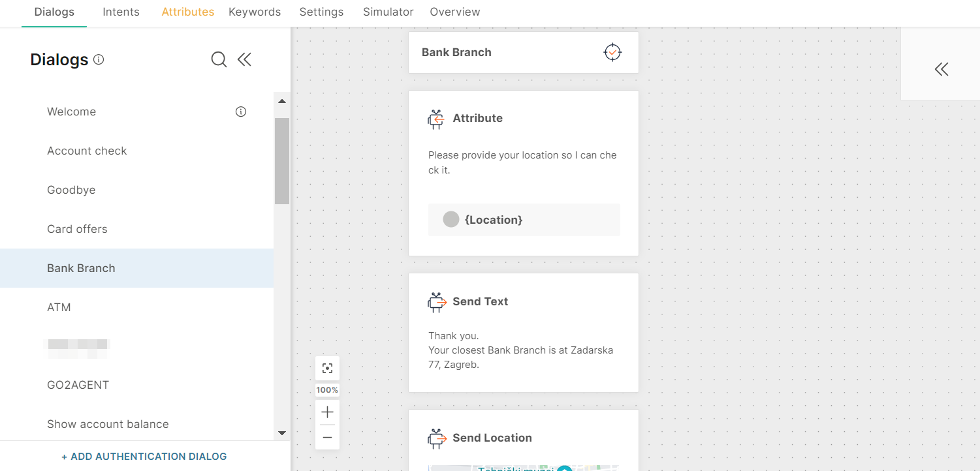Screen dimensions: 980x471
Task: Click the Send Text block robot icon
Action: coord(436,302)
